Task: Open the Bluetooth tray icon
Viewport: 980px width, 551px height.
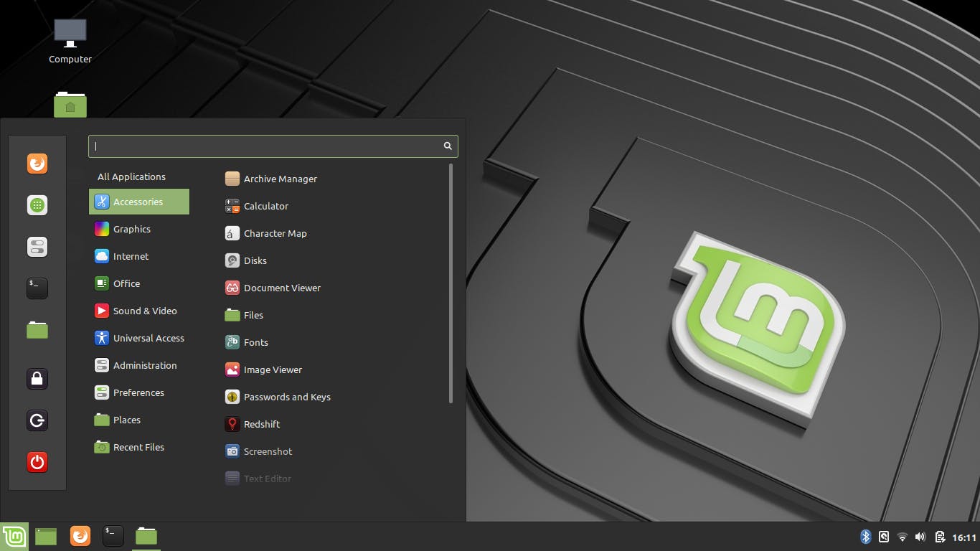Action: click(x=865, y=536)
